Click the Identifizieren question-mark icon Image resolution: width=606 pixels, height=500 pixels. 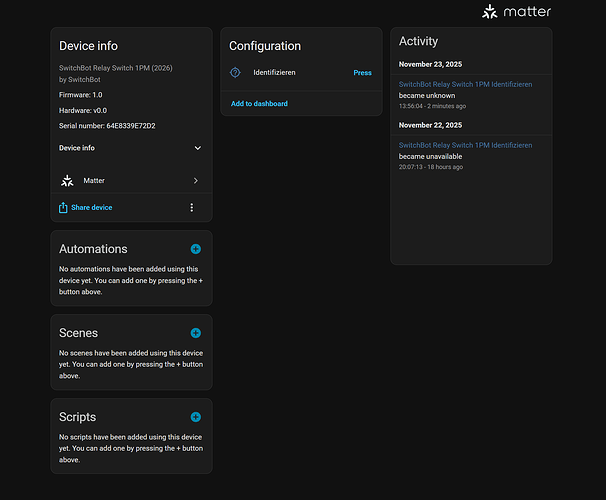coord(235,73)
